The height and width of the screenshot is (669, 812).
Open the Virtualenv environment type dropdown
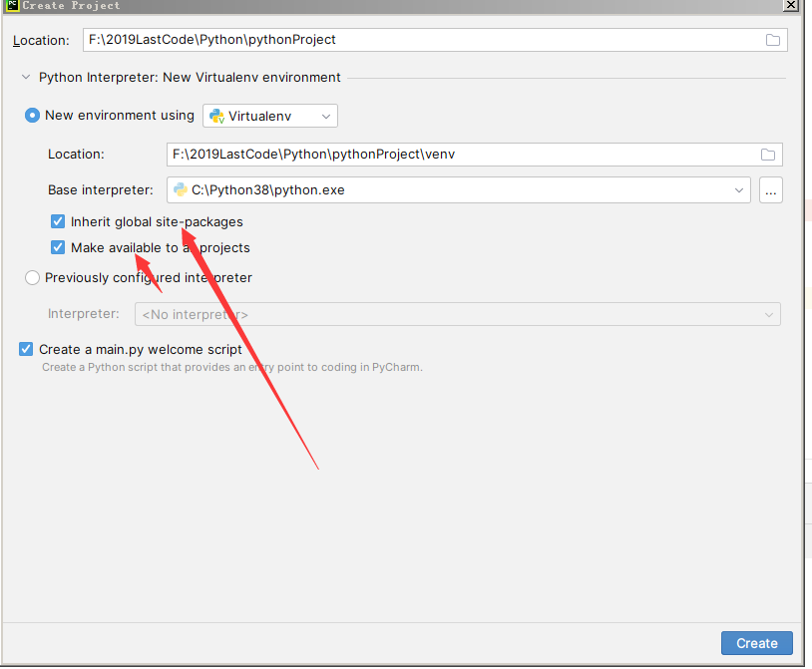click(269, 116)
